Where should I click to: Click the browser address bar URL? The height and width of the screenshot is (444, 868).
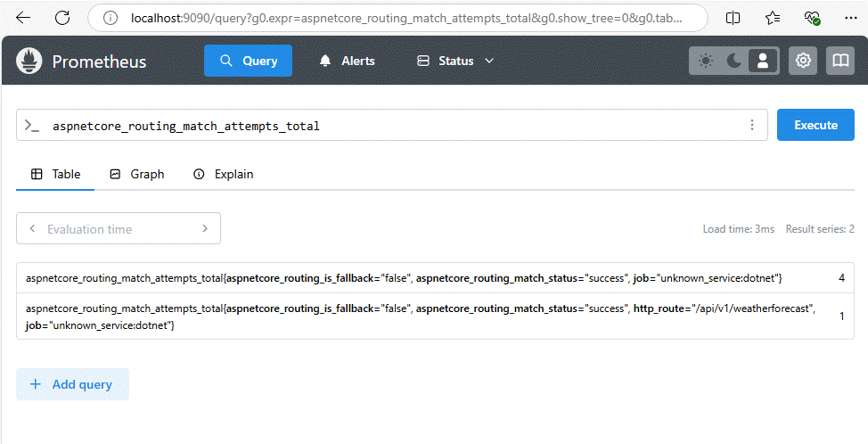coord(405,18)
